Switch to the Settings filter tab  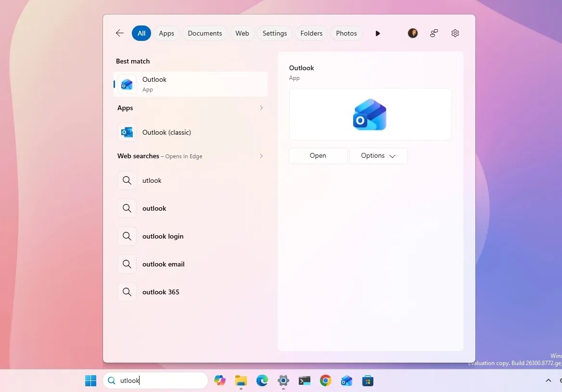click(275, 33)
